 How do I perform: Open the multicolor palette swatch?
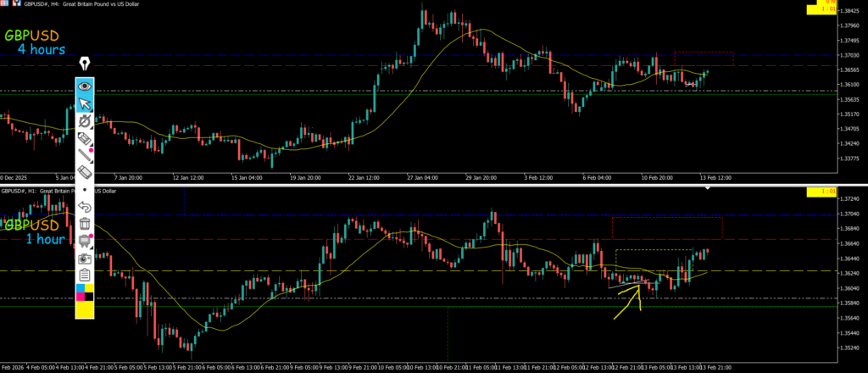[85, 292]
